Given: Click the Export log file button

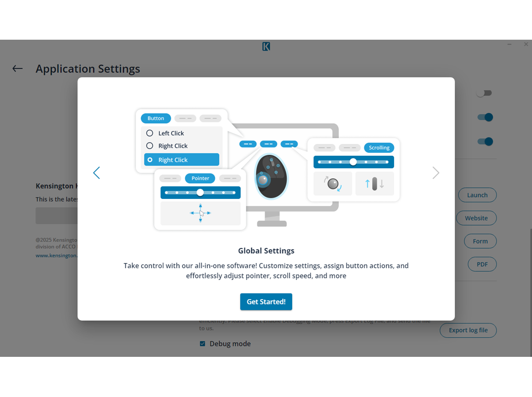Looking at the screenshot, I should 468,330.
